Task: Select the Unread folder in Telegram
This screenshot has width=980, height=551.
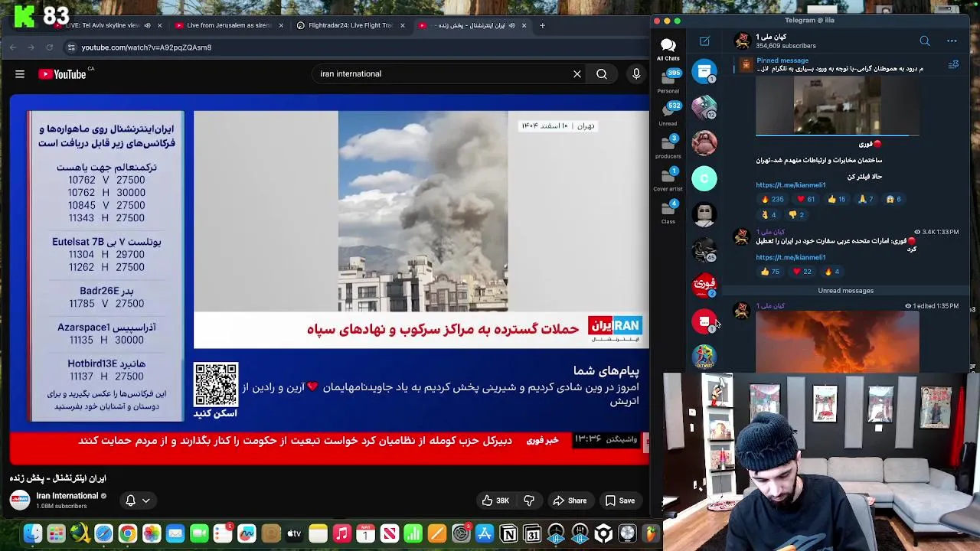Action: click(x=668, y=114)
